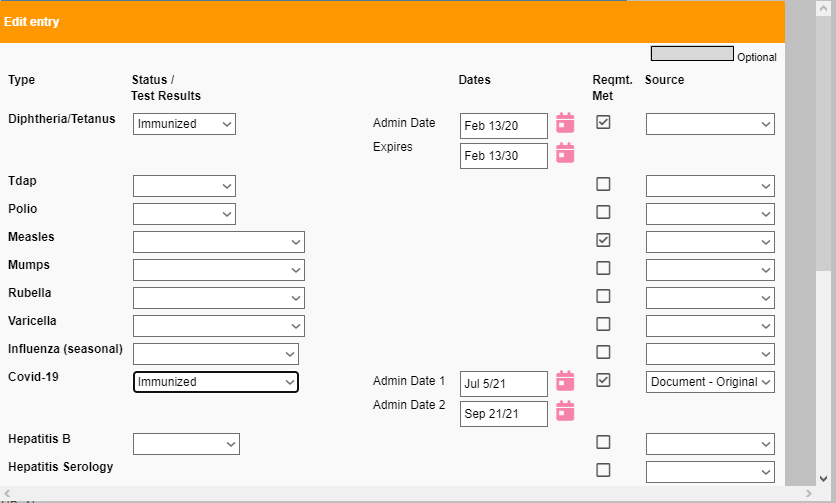
Task: Click the horizontal scrollbar right arrow
Action: point(808,493)
